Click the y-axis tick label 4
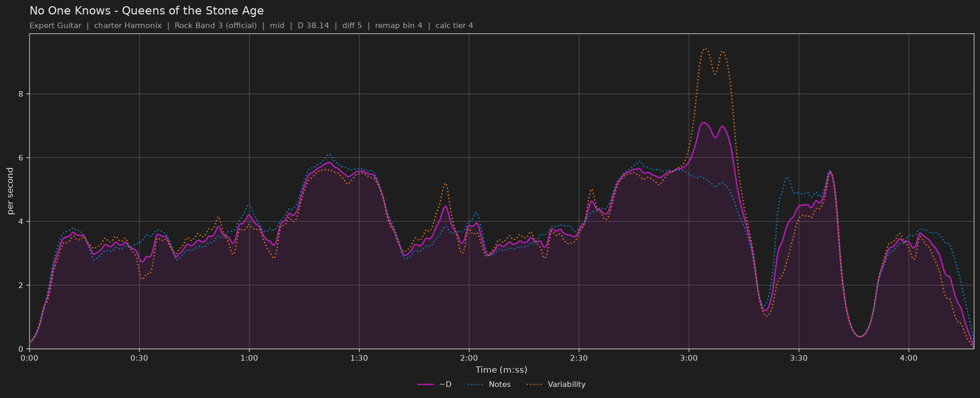 pos(22,222)
